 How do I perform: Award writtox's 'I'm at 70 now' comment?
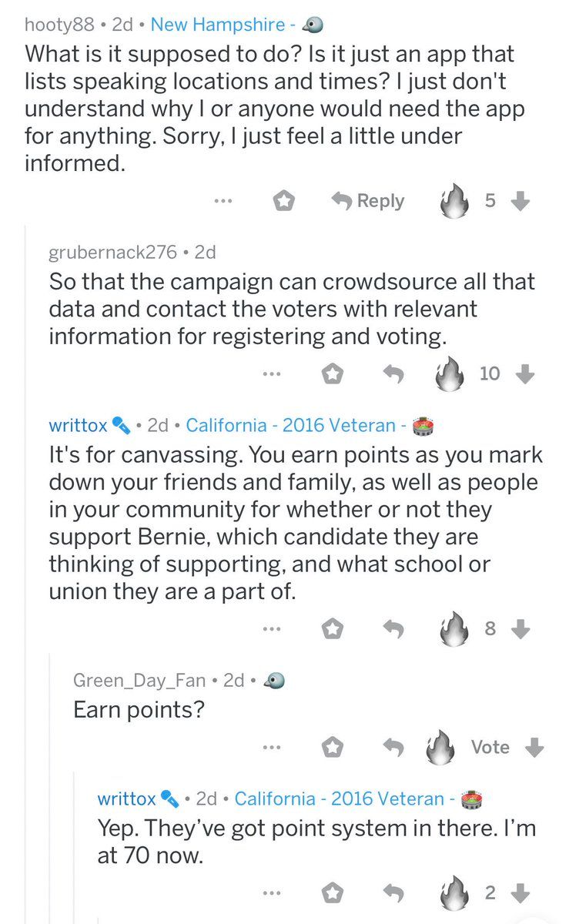[332, 893]
